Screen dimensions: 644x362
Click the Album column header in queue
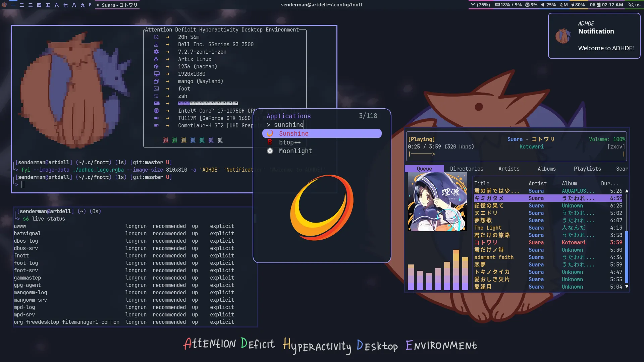(x=570, y=183)
